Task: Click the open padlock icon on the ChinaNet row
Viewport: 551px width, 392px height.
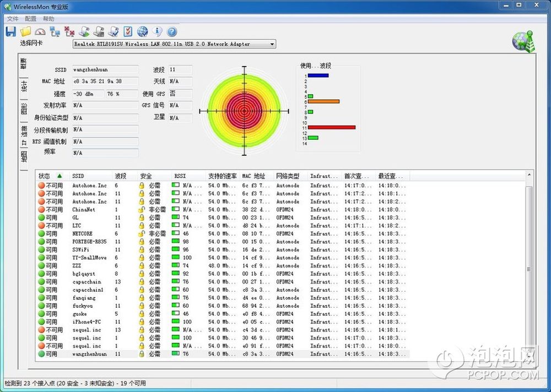Action: click(141, 210)
